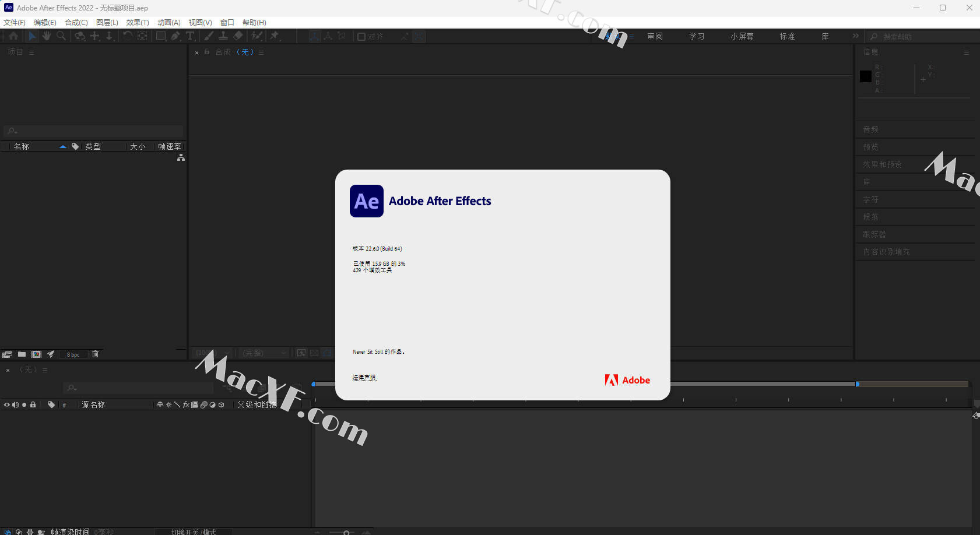Toggle the lock icon on composition viewer tab

207,52
